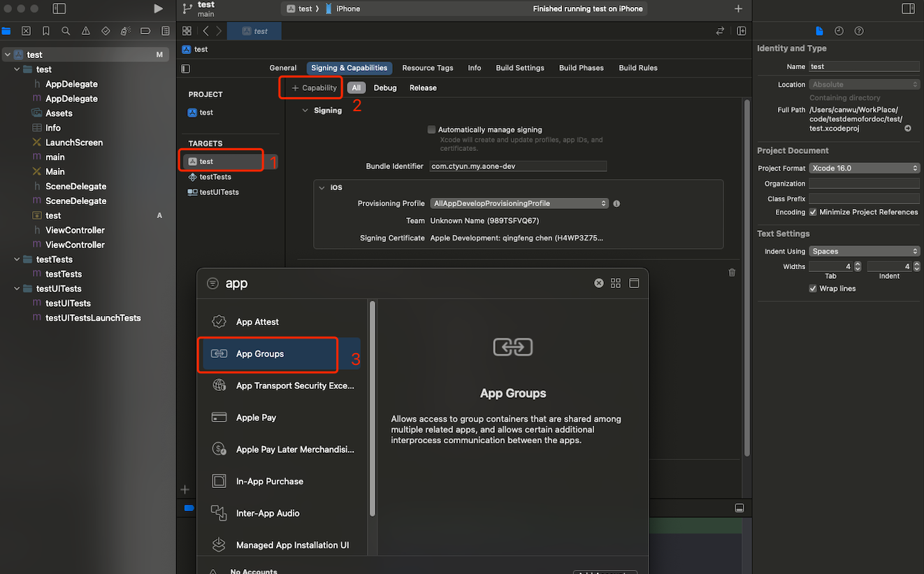Open the Debug navigator icon
The height and width of the screenshot is (574, 924).
coord(125,31)
